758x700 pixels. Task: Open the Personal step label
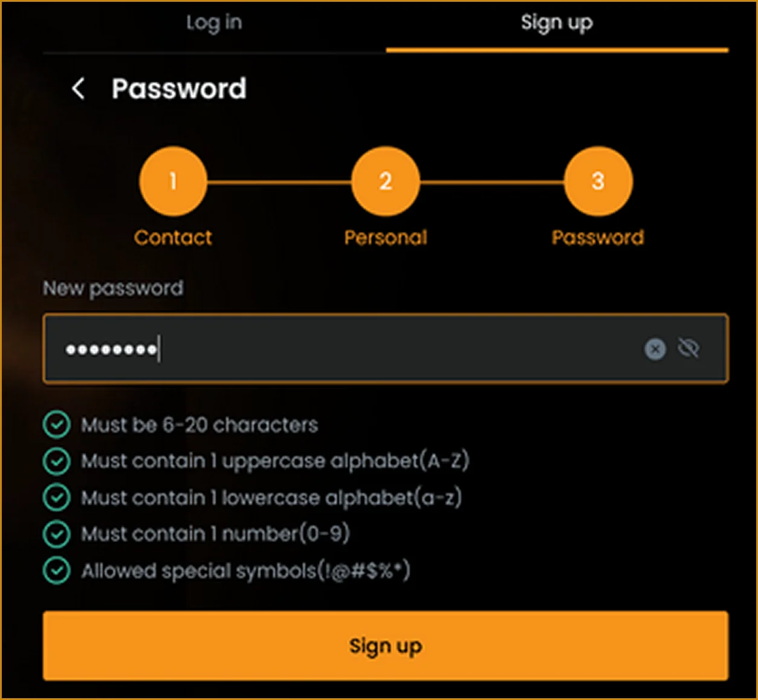(x=386, y=238)
